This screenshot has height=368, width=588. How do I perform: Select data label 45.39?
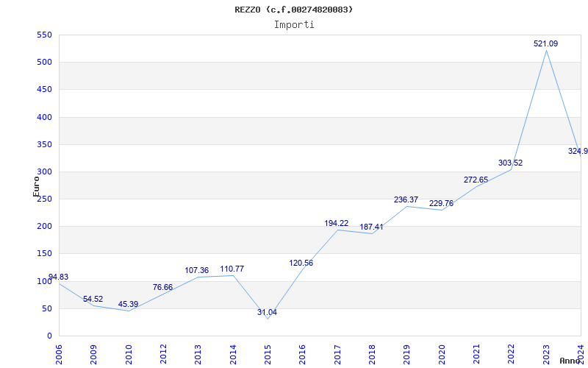[128, 304]
